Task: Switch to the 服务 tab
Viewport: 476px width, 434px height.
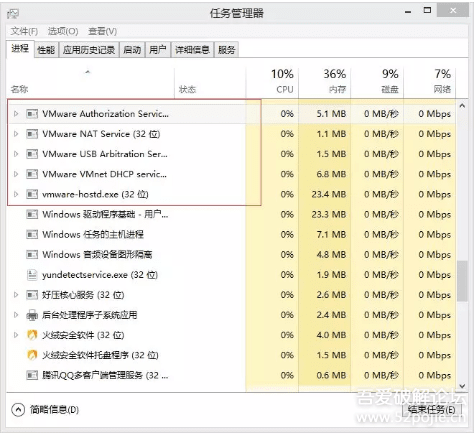Action: (x=226, y=50)
